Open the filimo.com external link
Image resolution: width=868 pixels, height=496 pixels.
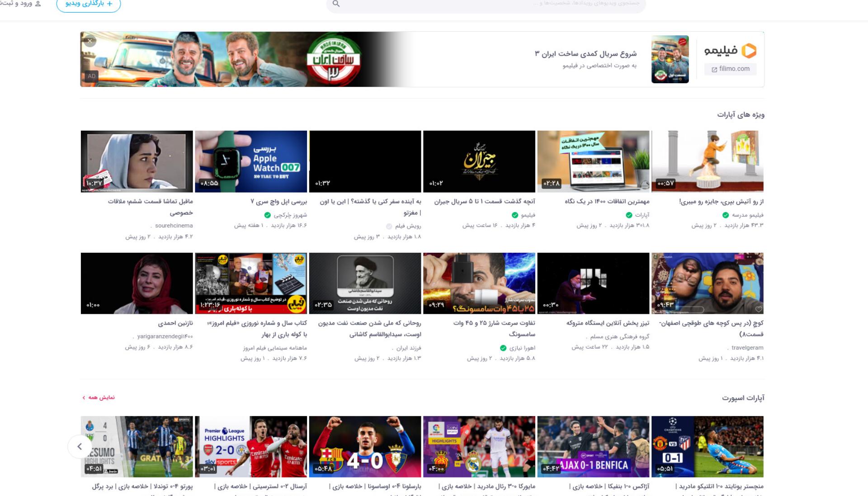730,69
